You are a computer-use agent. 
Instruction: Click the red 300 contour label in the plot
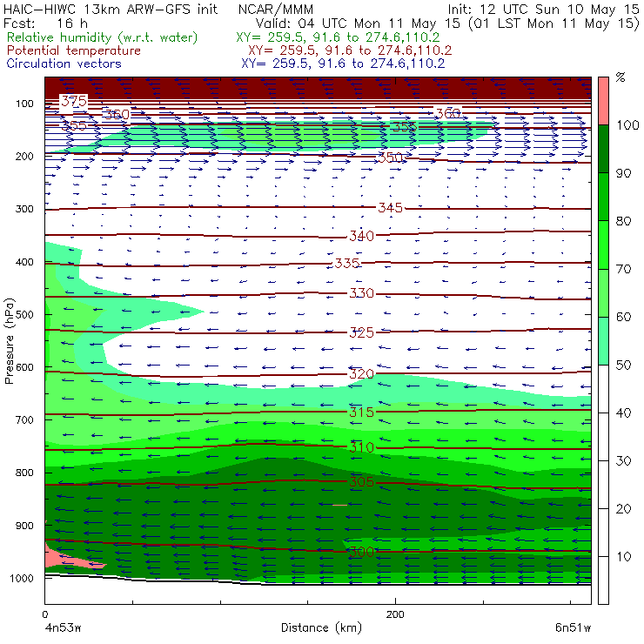(361, 552)
